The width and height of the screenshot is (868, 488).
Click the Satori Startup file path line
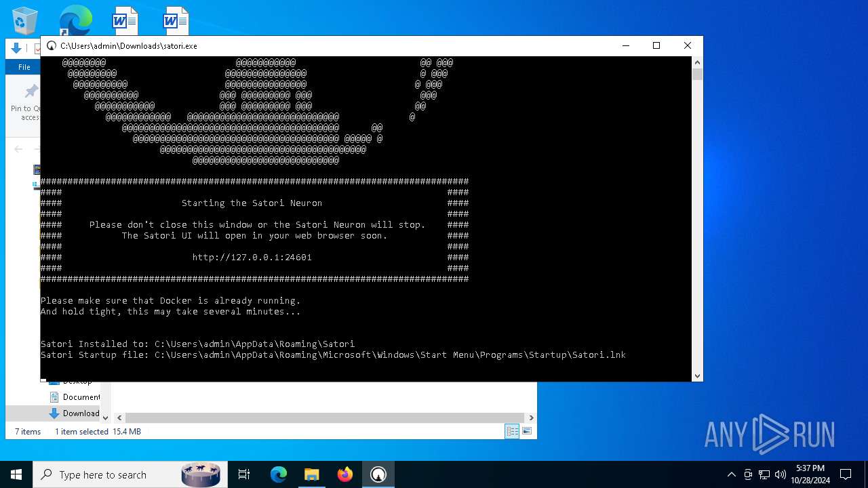click(333, 355)
